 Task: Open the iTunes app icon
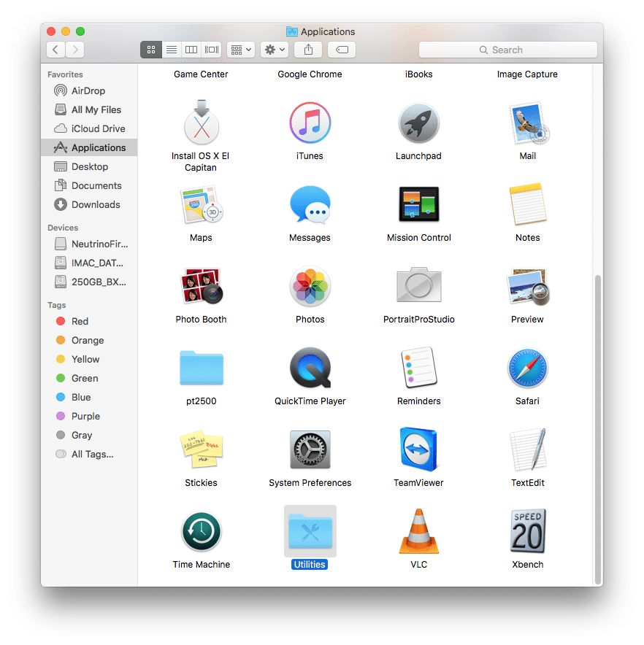point(310,123)
